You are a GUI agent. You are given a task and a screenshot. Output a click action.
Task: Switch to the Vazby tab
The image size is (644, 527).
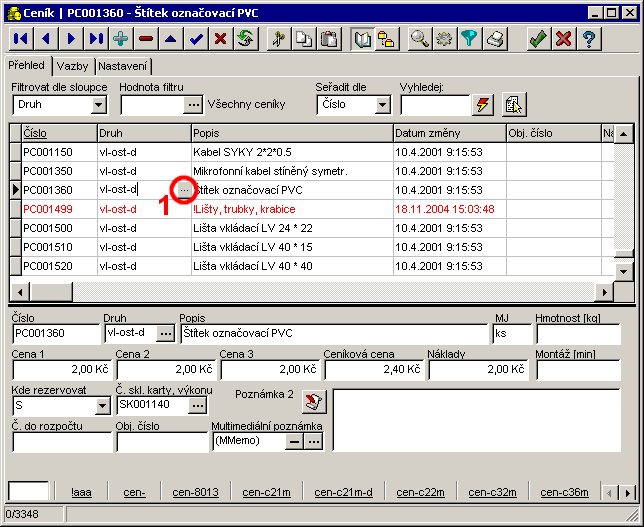(72, 66)
